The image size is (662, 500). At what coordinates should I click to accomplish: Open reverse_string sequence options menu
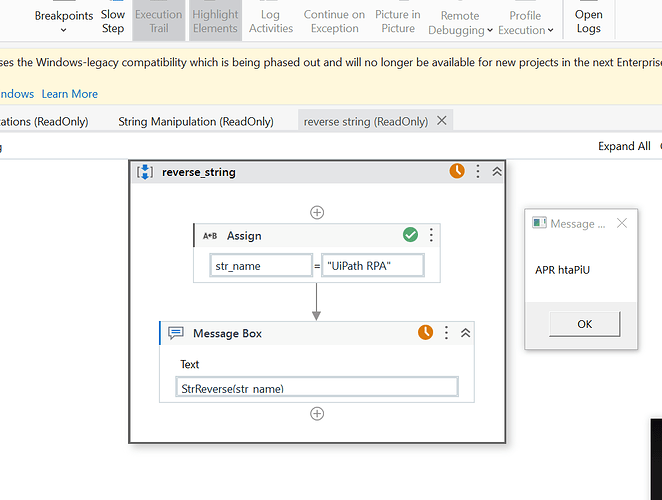point(478,171)
